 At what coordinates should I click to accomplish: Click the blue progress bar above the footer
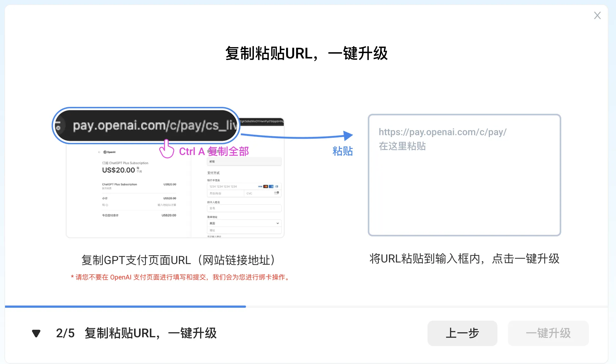point(126,306)
